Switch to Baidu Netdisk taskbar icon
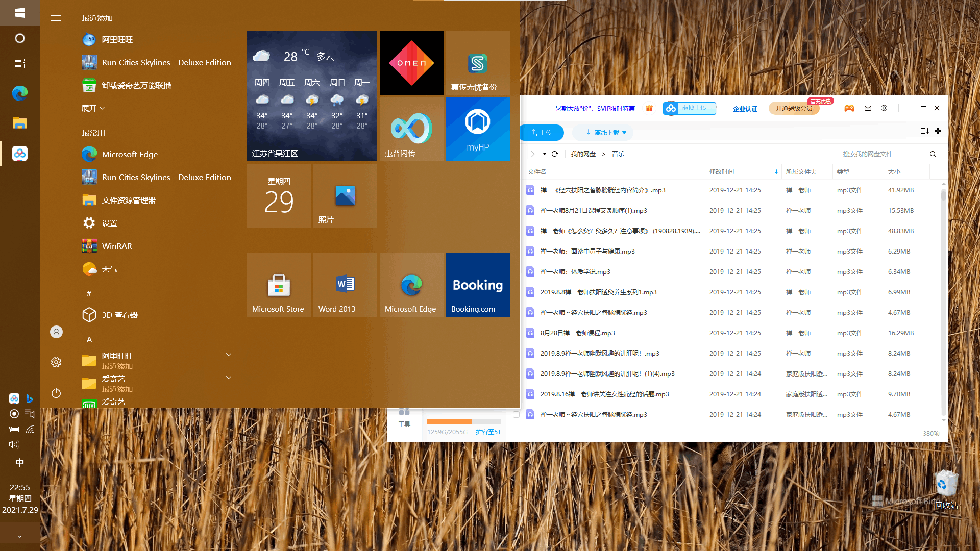This screenshot has width=980, height=551. pos(20,154)
